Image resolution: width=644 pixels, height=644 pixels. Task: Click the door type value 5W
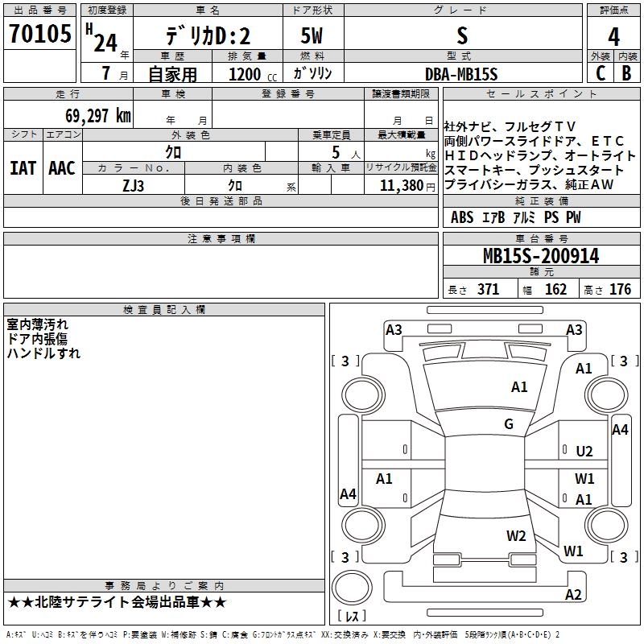pos(312,35)
